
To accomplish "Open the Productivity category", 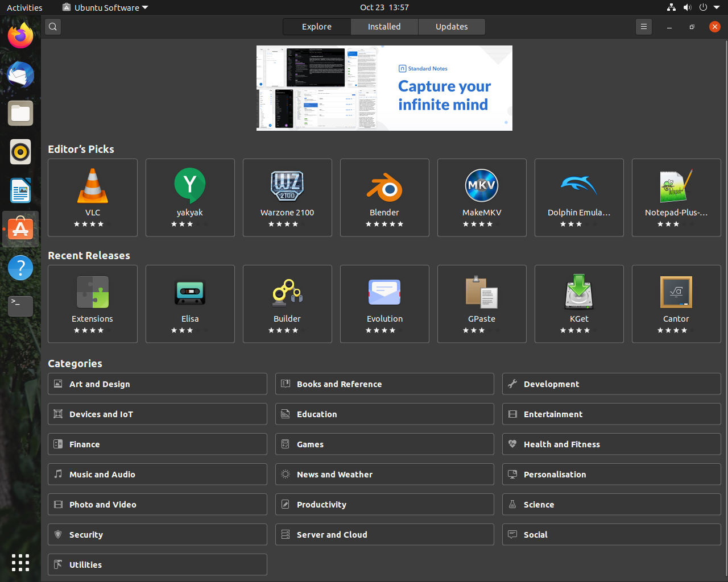I will coord(384,504).
